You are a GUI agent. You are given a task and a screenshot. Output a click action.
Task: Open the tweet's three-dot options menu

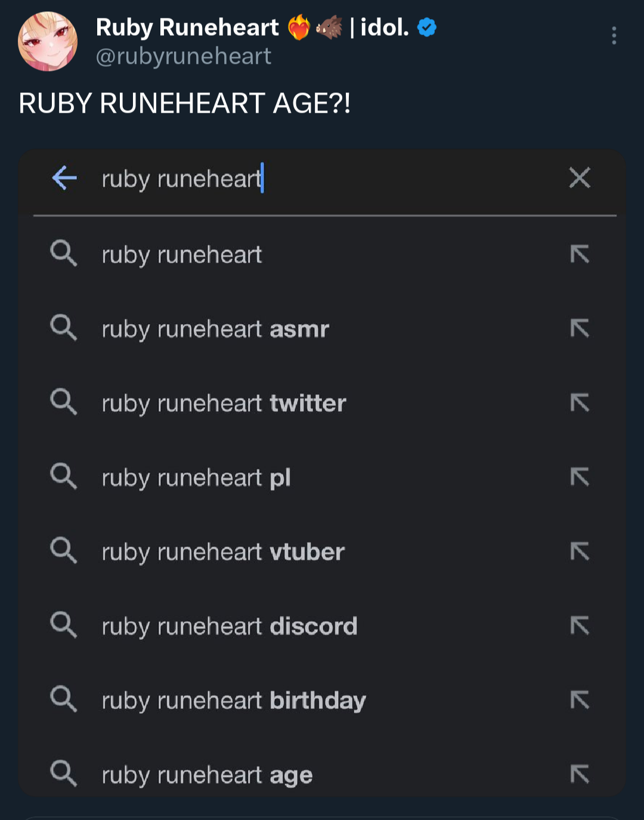[x=614, y=36]
